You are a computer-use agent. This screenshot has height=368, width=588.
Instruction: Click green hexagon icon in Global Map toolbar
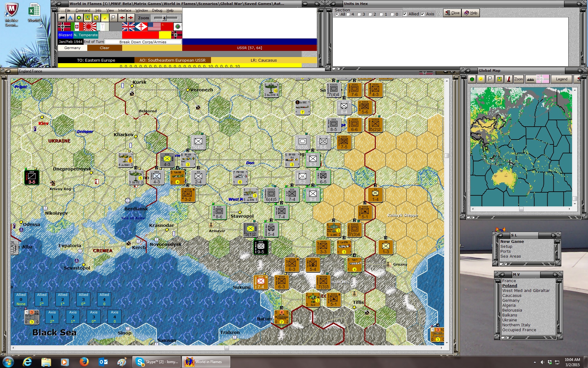[472, 79]
